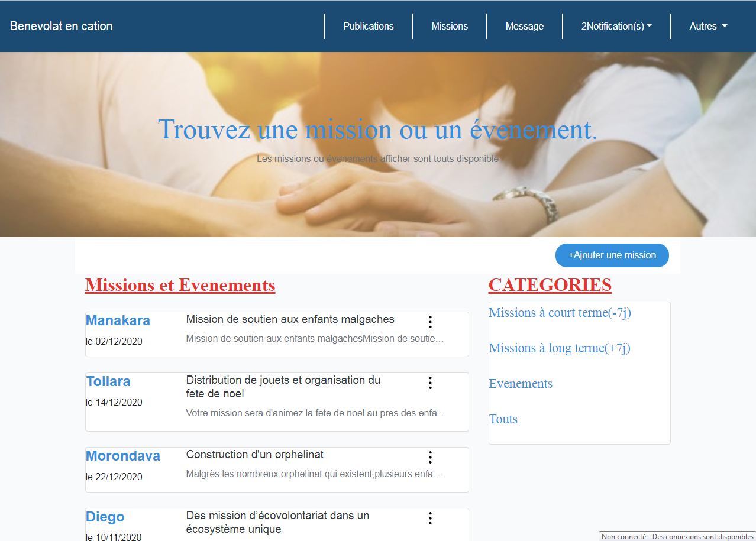This screenshot has height=541, width=756.
Task: Expand the Autres dropdown menu
Action: 708,26
